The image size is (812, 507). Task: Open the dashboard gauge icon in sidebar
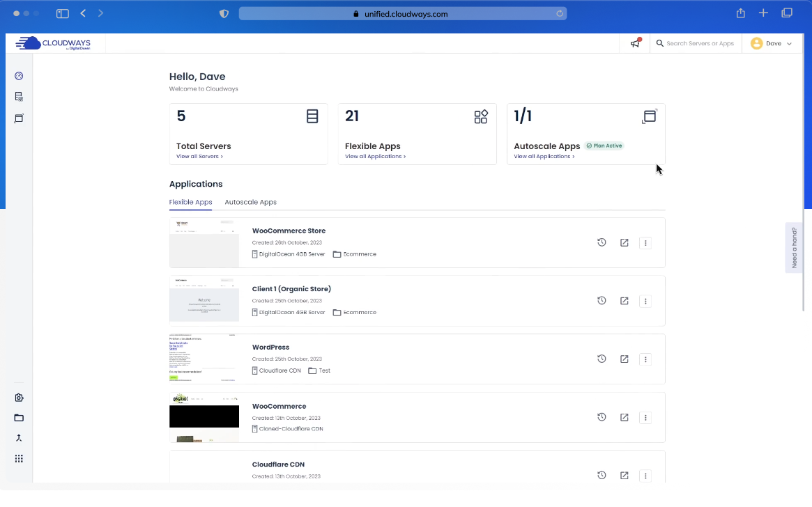[19, 76]
